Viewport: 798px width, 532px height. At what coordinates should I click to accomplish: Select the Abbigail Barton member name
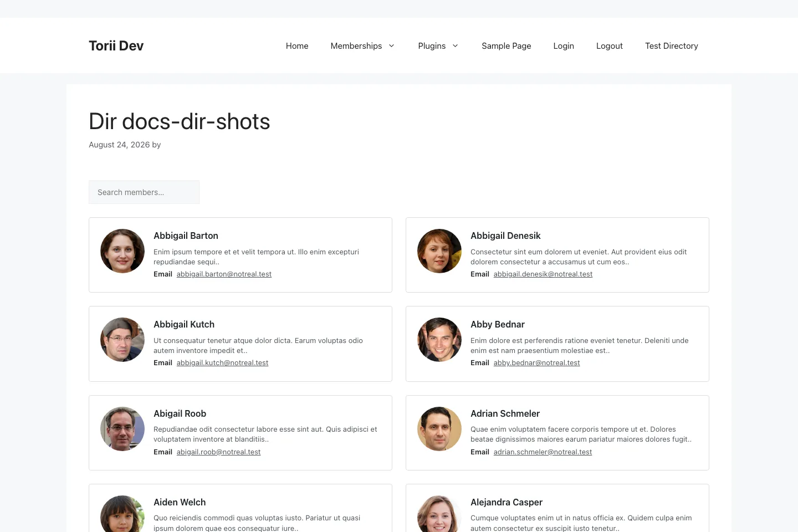click(186, 236)
